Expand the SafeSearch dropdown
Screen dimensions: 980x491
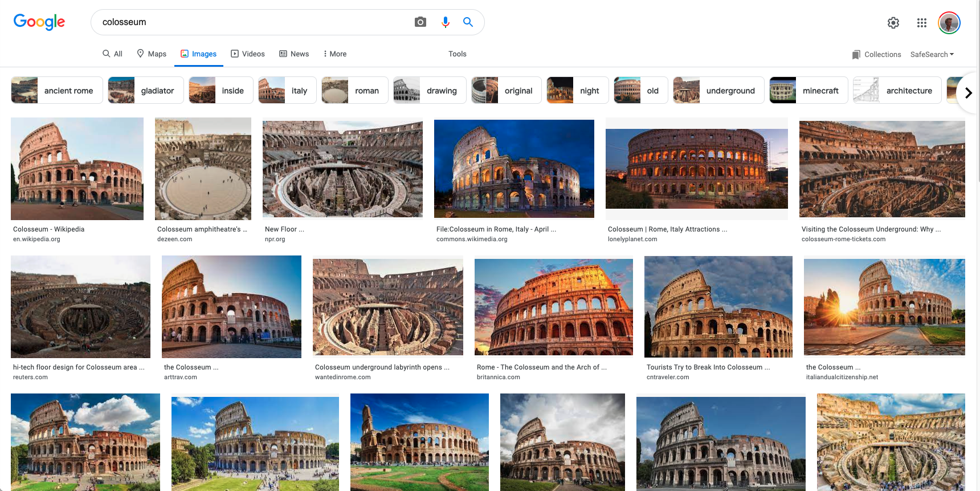click(x=932, y=55)
